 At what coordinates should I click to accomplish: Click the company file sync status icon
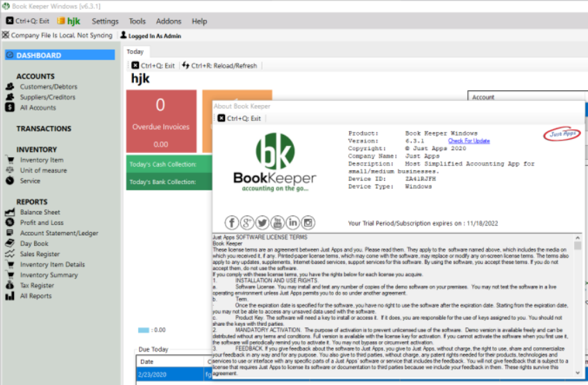[6, 35]
